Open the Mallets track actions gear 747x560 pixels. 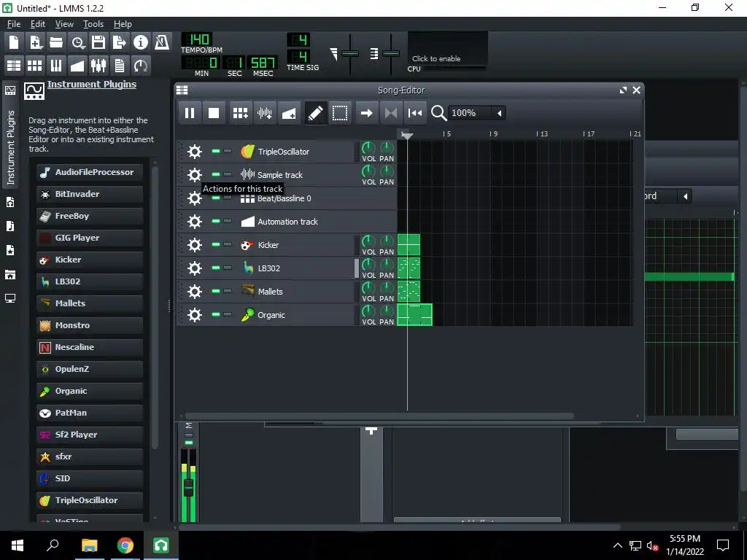coord(194,292)
